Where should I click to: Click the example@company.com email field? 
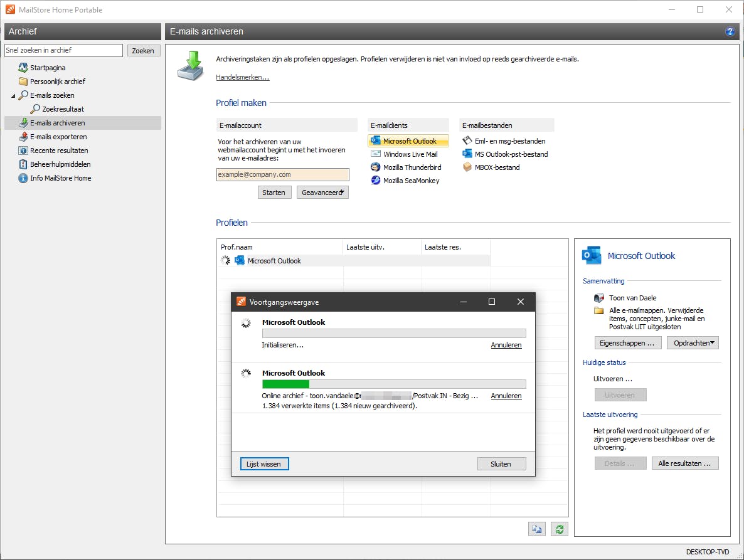pos(282,174)
